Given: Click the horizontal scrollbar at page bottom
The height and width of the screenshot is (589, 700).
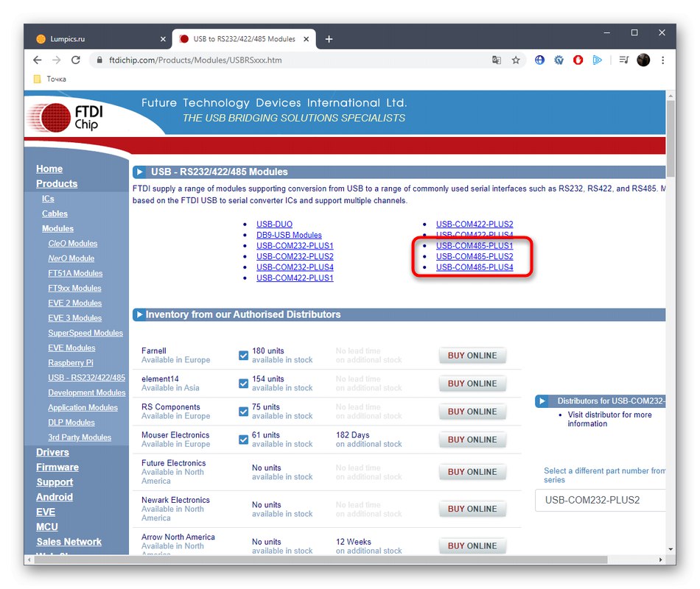Looking at the screenshot, I should click(321, 560).
